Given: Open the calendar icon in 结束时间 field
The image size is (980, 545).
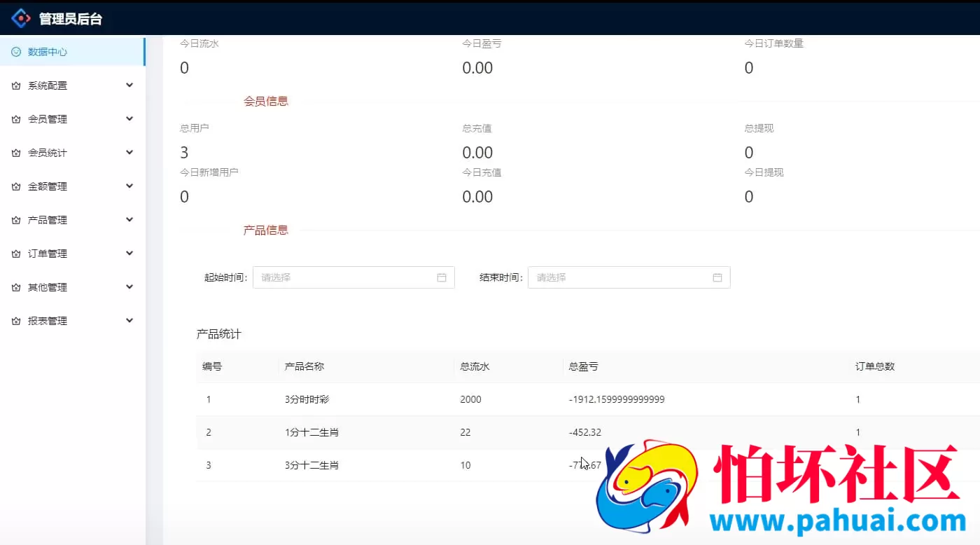Looking at the screenshot, I should 717,277.
